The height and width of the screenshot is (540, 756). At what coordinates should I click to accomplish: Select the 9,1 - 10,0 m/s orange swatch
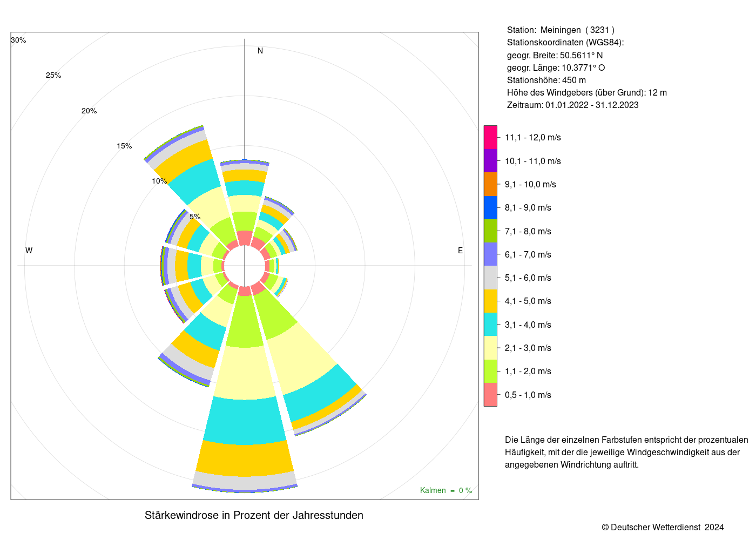[x=490, y=184]
